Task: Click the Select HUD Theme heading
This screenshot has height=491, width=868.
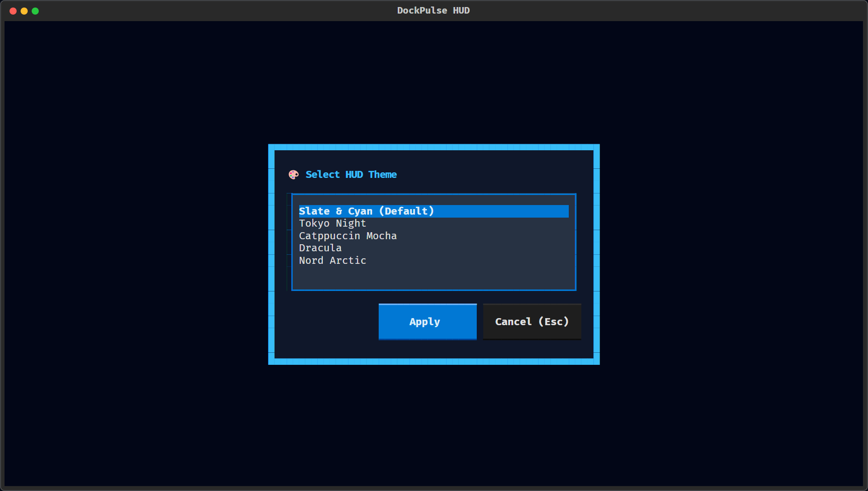Action: (x=351, y=174)
